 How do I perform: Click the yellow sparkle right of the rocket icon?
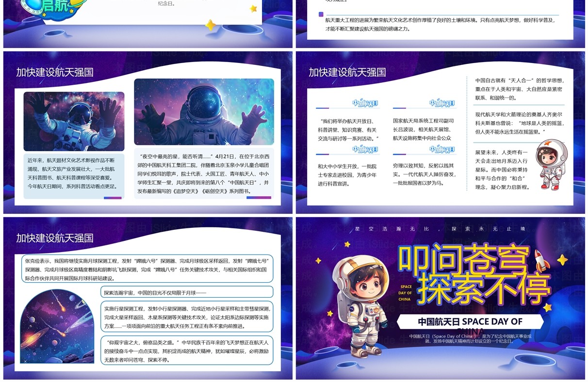[562, 260]
